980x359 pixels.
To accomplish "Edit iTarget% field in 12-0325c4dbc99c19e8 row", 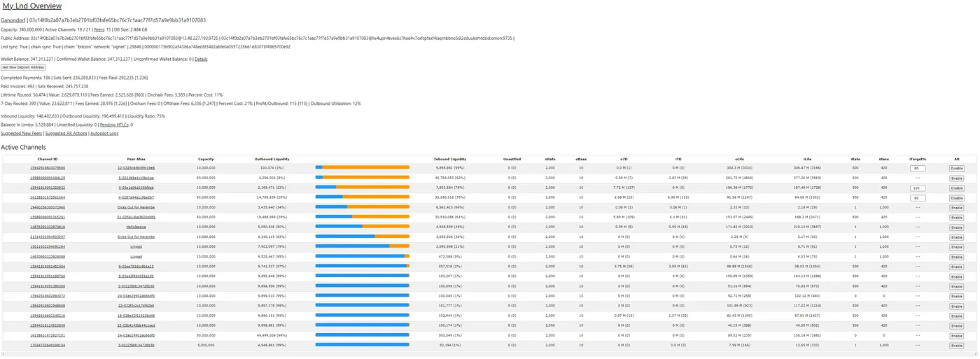I will [917, 169].
